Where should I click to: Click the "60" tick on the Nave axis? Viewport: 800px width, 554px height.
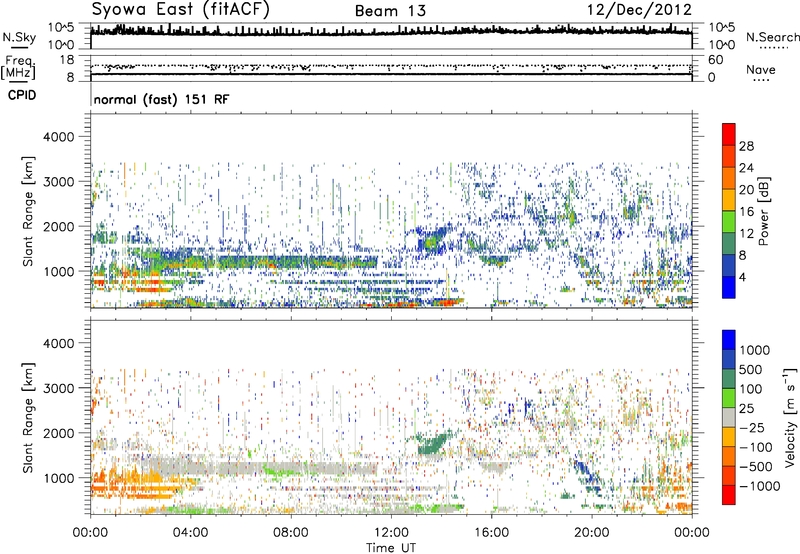[x=715, y=60]
